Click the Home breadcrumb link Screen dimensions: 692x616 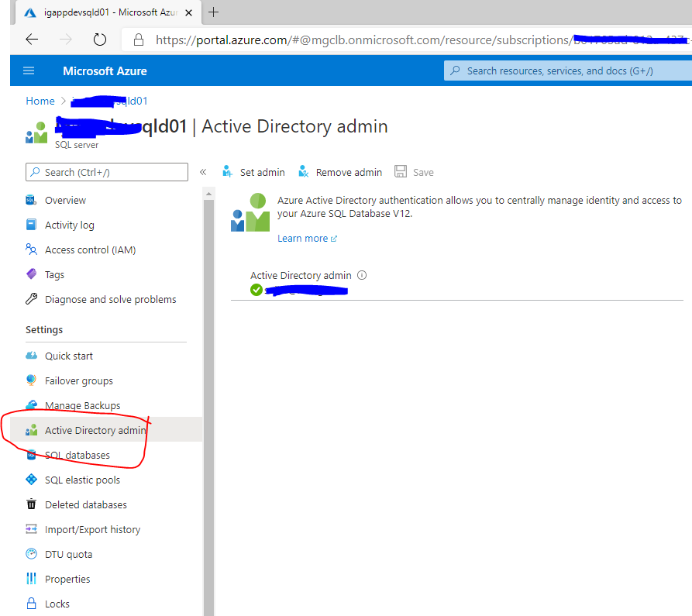coord(40,101)
